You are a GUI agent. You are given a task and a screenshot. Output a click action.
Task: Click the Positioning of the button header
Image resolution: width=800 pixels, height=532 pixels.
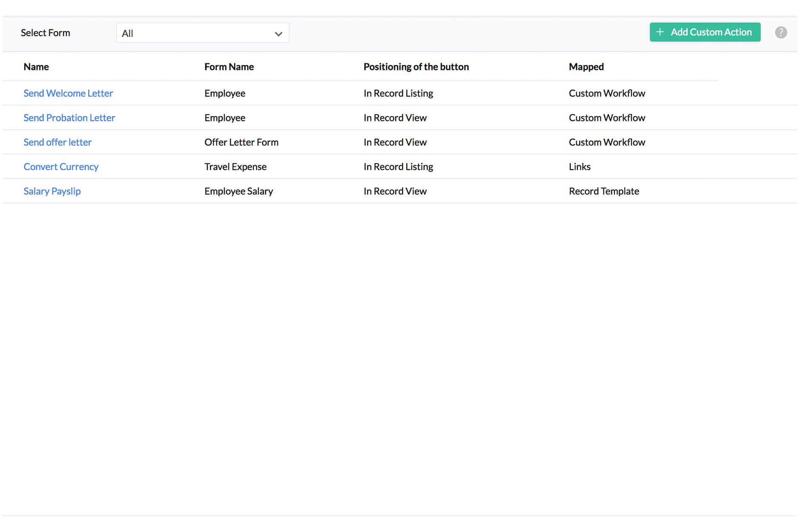pyautogui.click(x=416, y=66)
